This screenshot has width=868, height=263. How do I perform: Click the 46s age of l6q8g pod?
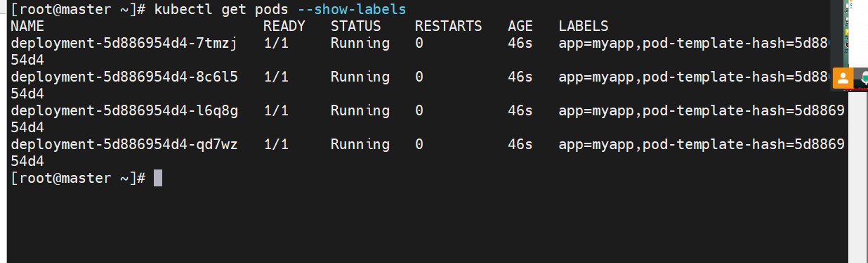coord(520,110)
